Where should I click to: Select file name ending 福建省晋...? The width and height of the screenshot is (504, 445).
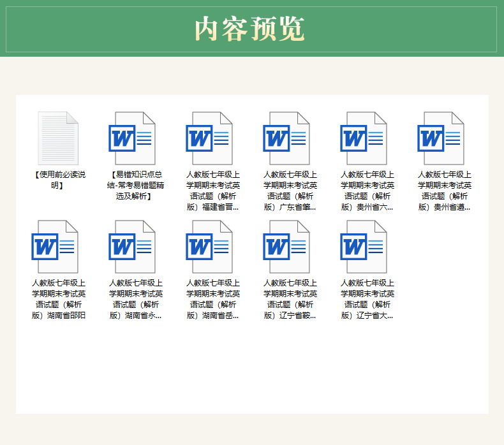pos(213,191)
